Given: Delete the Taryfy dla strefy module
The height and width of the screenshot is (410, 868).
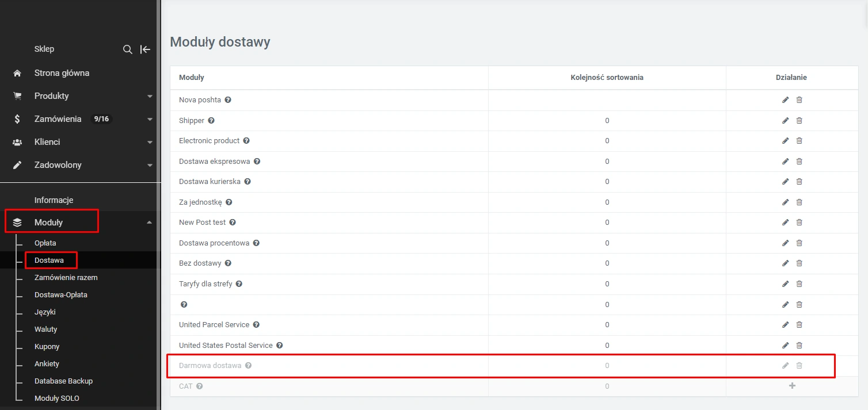Looking at the screenshot, I should (x=799, y=284).
